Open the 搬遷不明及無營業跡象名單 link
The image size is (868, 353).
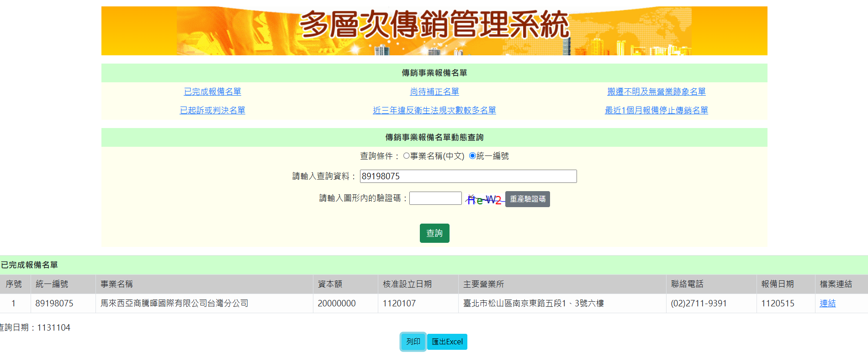(656, 91)
